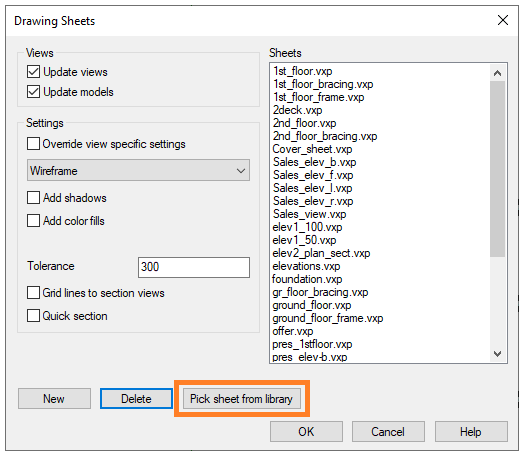Click the New button

[x=54, y=399]
